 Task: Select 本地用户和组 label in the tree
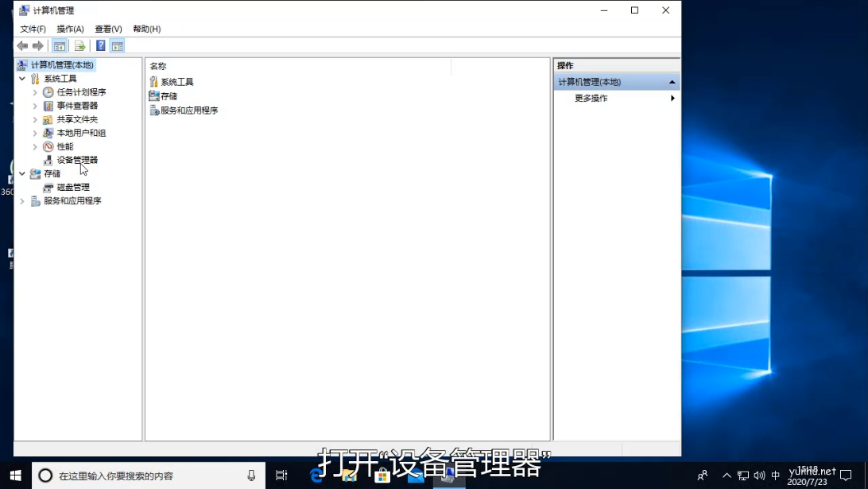coord(81,133)
